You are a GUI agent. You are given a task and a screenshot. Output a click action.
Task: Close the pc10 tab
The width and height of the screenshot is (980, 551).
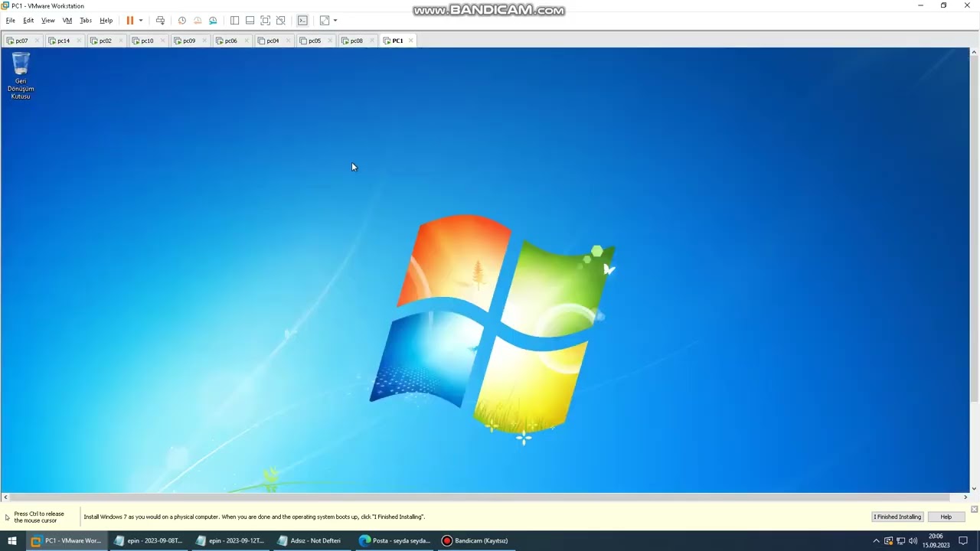point(162,41)
